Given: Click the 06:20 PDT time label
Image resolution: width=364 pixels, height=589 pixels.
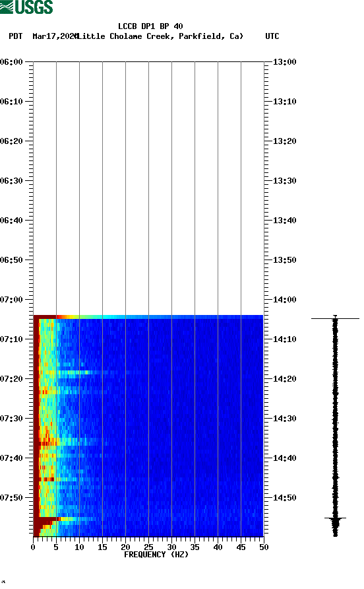Looking at the screenshot, I should pyautogui.click(x=12, y=141).
